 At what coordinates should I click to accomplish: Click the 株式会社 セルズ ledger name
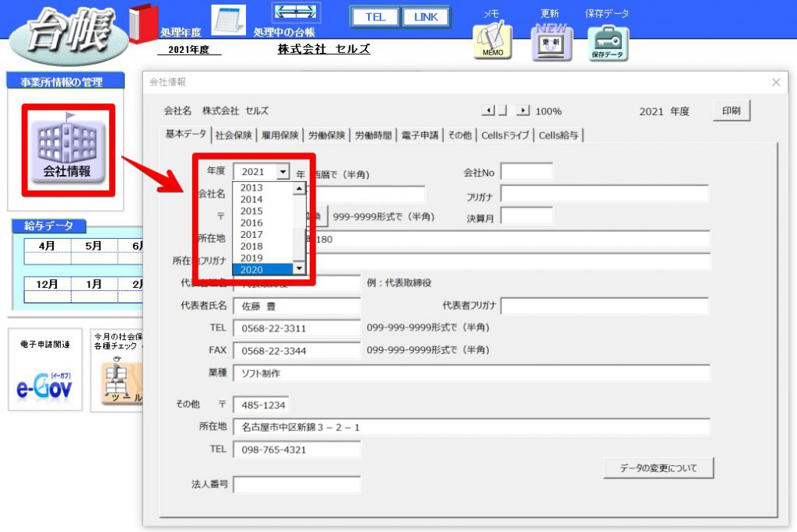(x=324, y=49)
